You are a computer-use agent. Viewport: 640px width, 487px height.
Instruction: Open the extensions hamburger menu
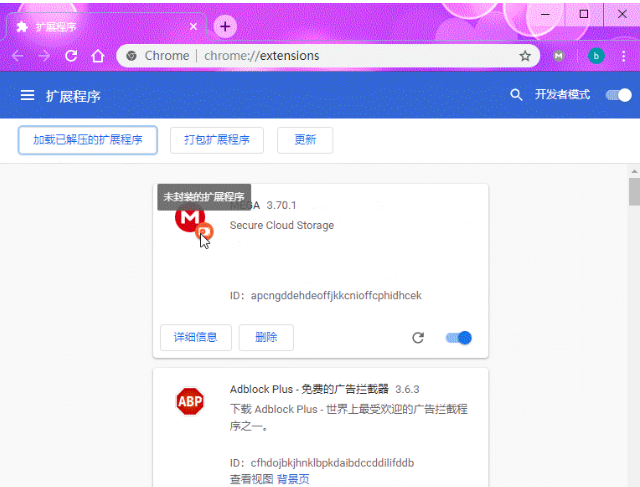point(27,96)
